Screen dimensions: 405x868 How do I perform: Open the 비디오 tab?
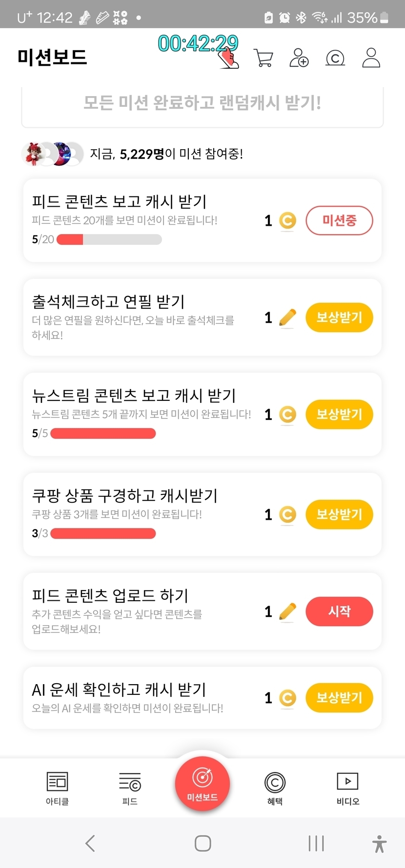pos(347,788)
